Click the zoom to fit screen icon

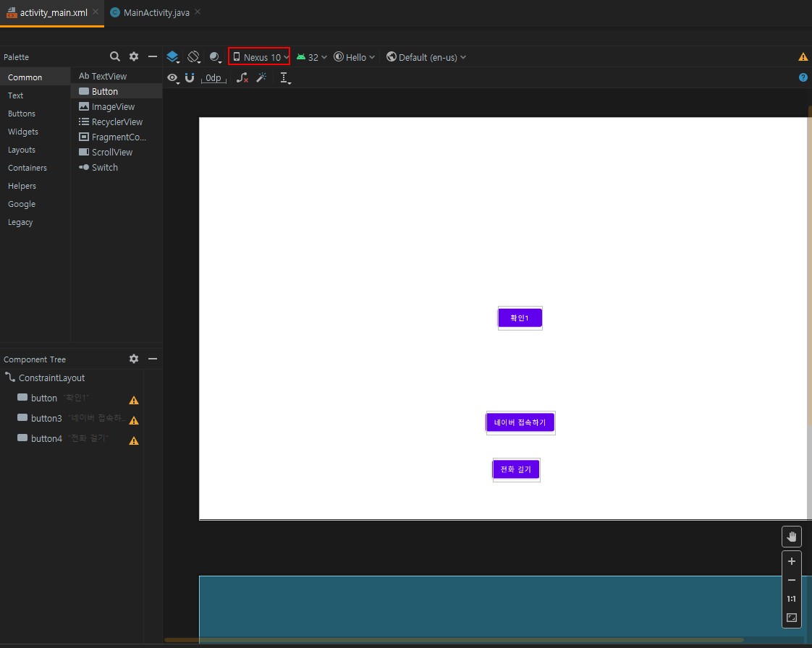point(791,618)
